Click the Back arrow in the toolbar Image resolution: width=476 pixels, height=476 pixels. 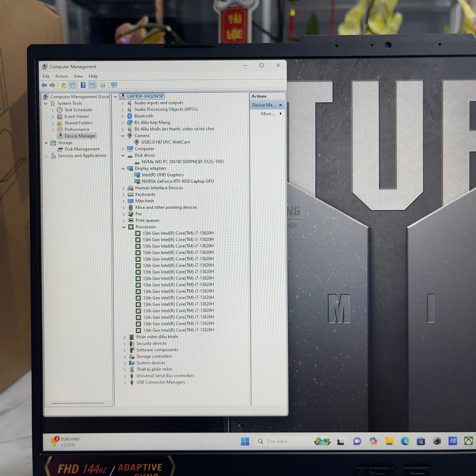[x=44, y=86]
